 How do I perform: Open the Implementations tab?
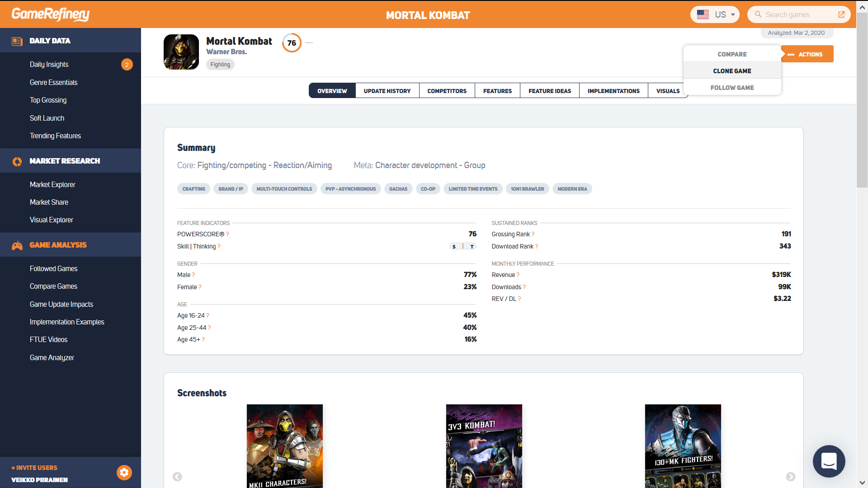pos(613,91)
